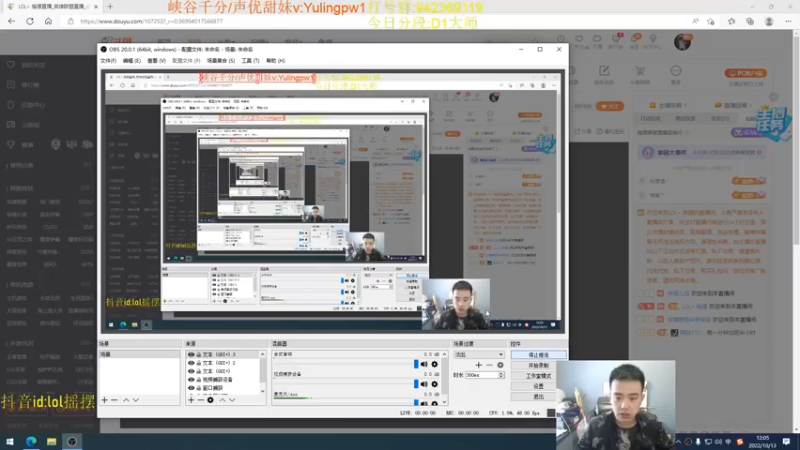Screen dimensions: 800x450
Task: Hide the 文本 (GDI+) 3 source
Action: pos(191,355)
